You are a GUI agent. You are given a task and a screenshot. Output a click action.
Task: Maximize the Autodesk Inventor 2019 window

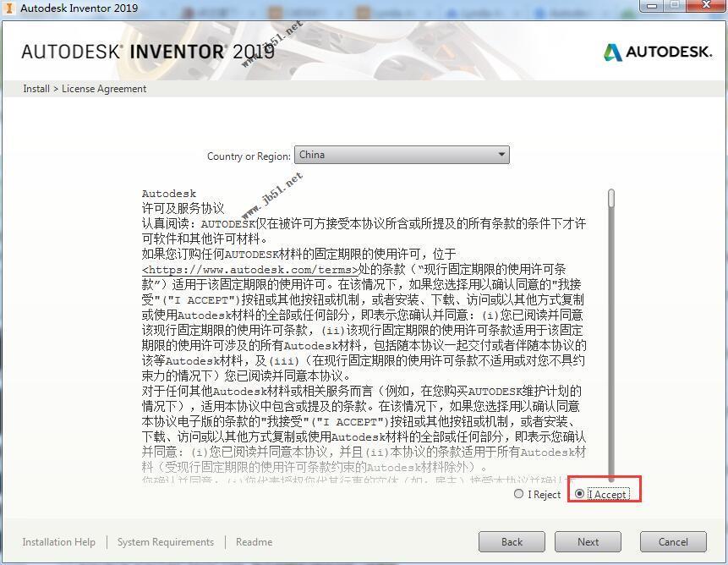click(675, 6)
